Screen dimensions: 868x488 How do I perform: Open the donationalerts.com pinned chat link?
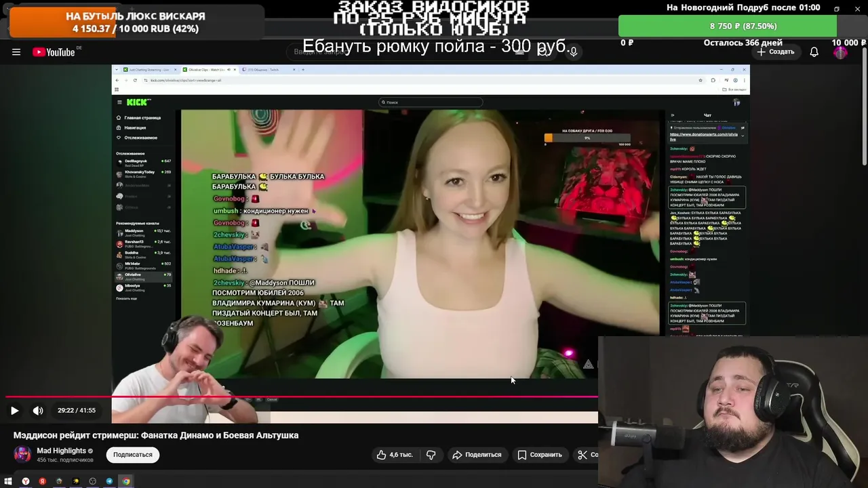(x=704, y=136)
